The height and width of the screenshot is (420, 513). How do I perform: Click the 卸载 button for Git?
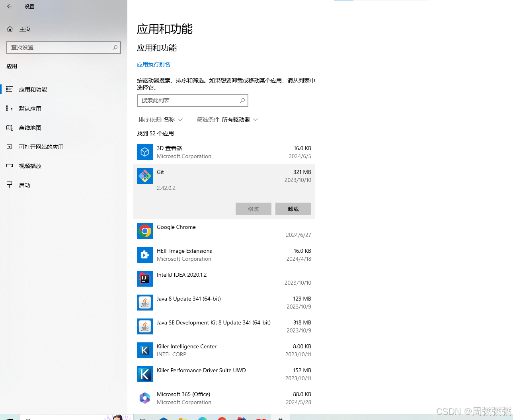tap(293, 209)
